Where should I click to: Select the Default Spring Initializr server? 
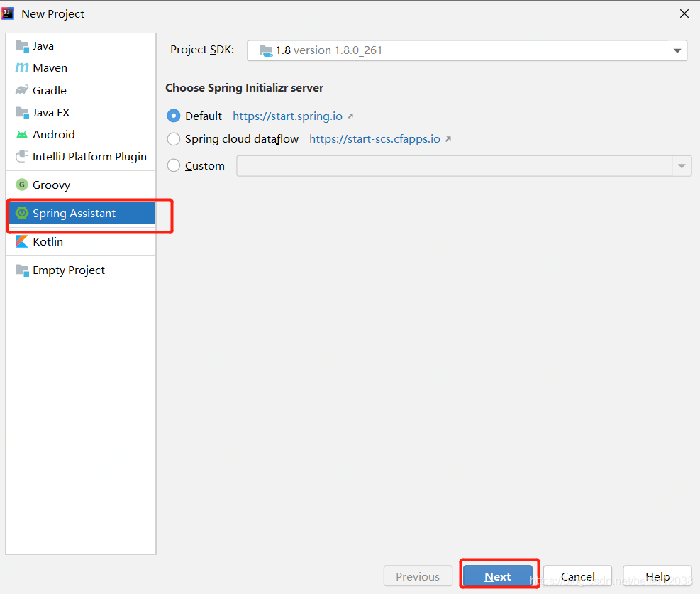coord(174,116)
